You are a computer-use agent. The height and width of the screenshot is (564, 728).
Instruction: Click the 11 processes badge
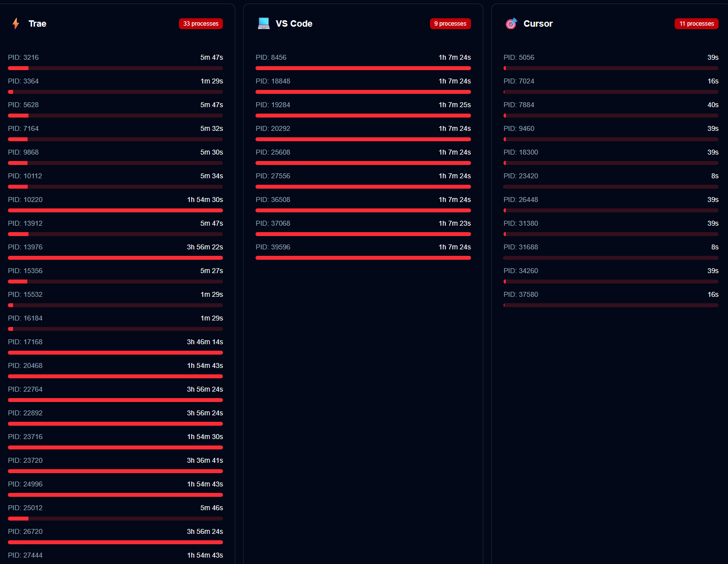pyautogui.click(x=696, y=24)
